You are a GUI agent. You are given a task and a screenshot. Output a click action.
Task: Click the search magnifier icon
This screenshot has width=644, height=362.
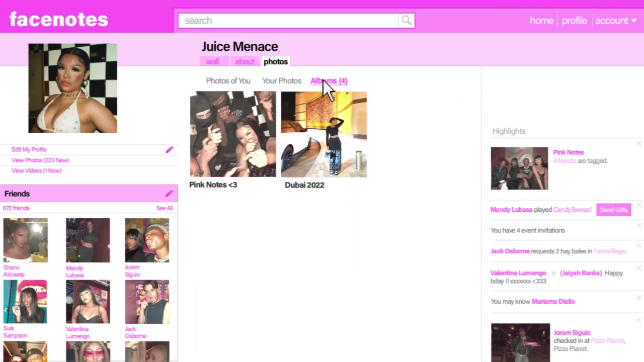pos(406,21)
